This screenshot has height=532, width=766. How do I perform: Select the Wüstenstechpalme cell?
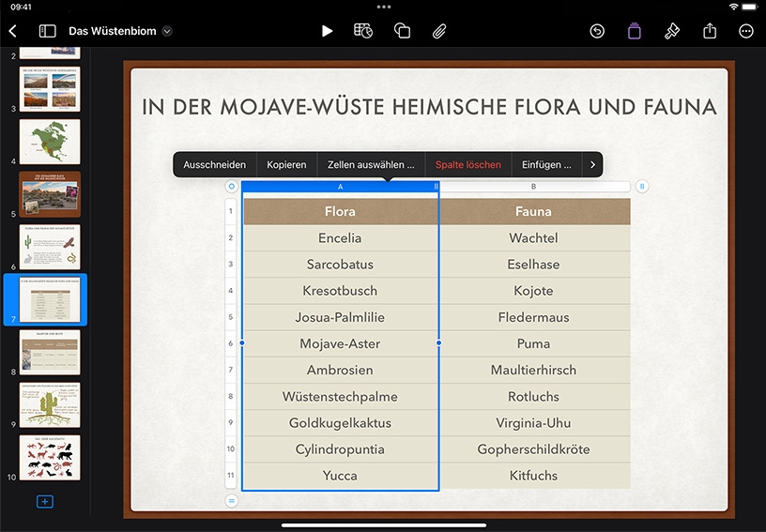pos(341,396)
